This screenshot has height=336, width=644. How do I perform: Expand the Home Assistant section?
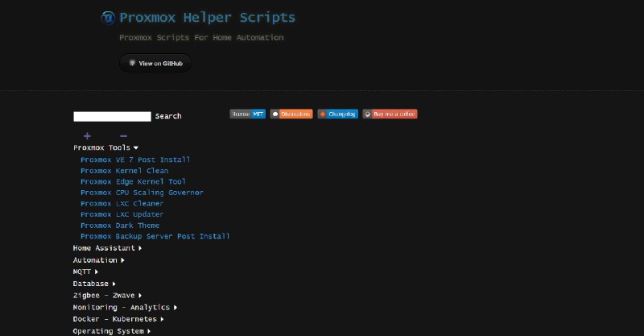pos(107,248)
